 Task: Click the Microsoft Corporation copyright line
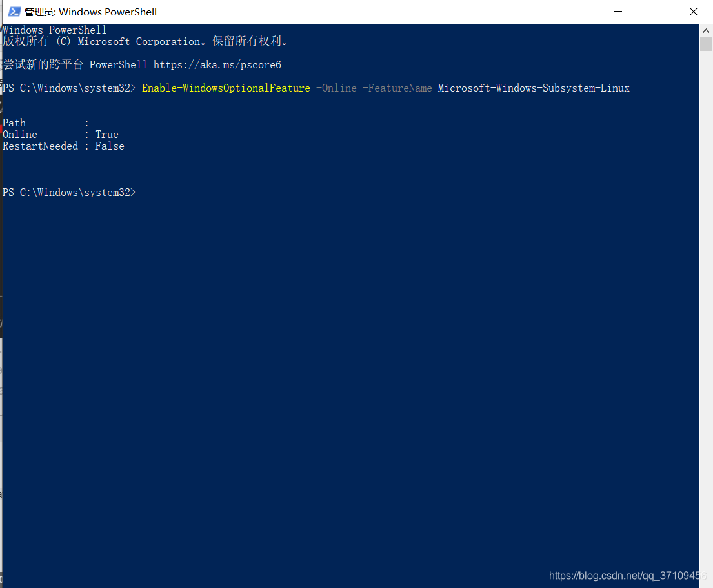pos(145,42)
